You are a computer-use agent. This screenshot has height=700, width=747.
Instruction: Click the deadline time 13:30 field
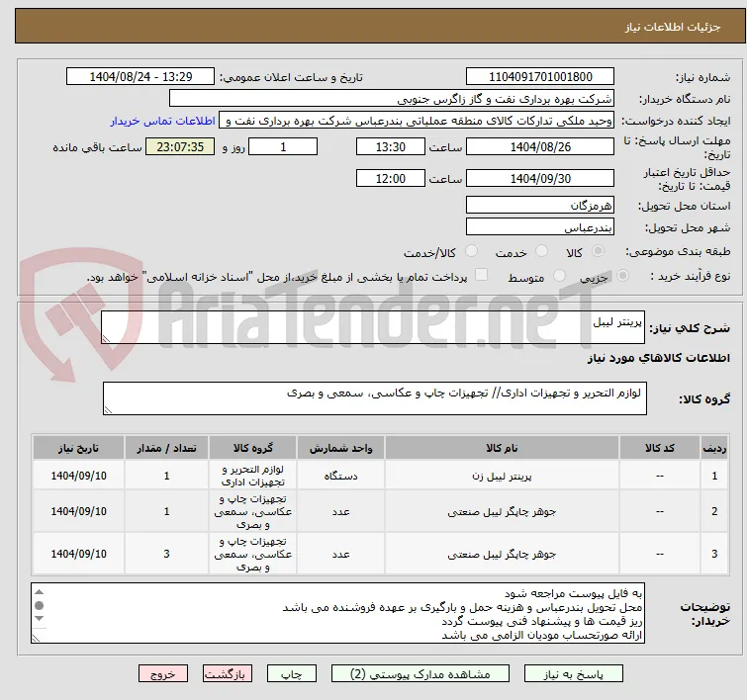pyautogui.click(x=390, y=146)
